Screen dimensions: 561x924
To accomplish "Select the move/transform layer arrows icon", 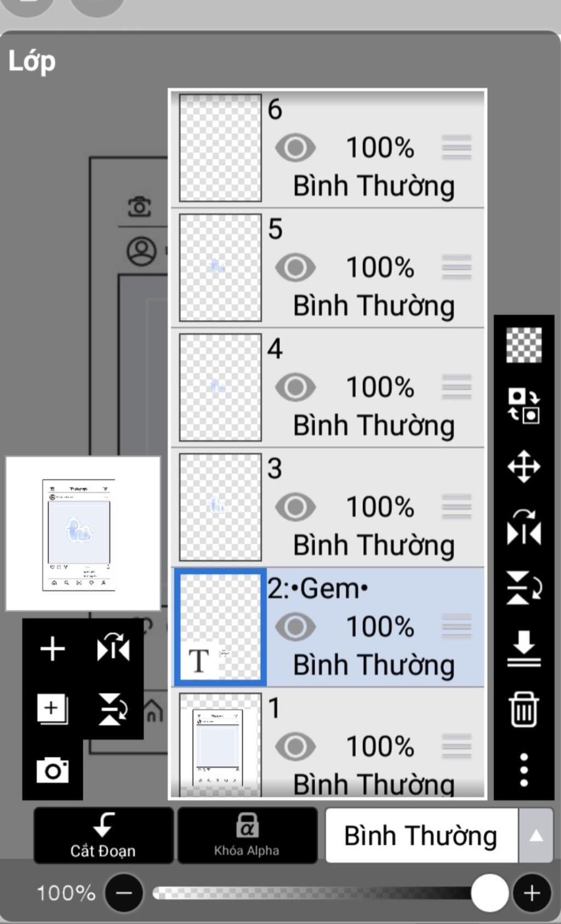I will (524, 466).
